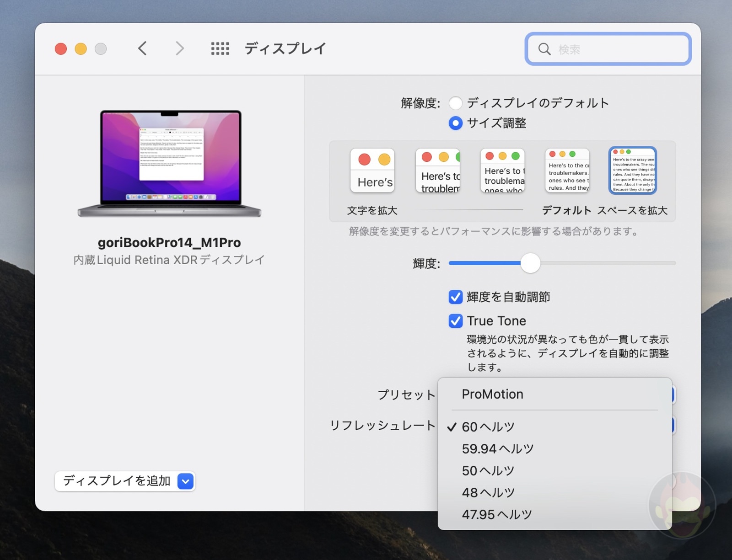This screenshot has width=732, height=560.
Task: Open the Show All preferences grid icon
Action: click(220, 48)
